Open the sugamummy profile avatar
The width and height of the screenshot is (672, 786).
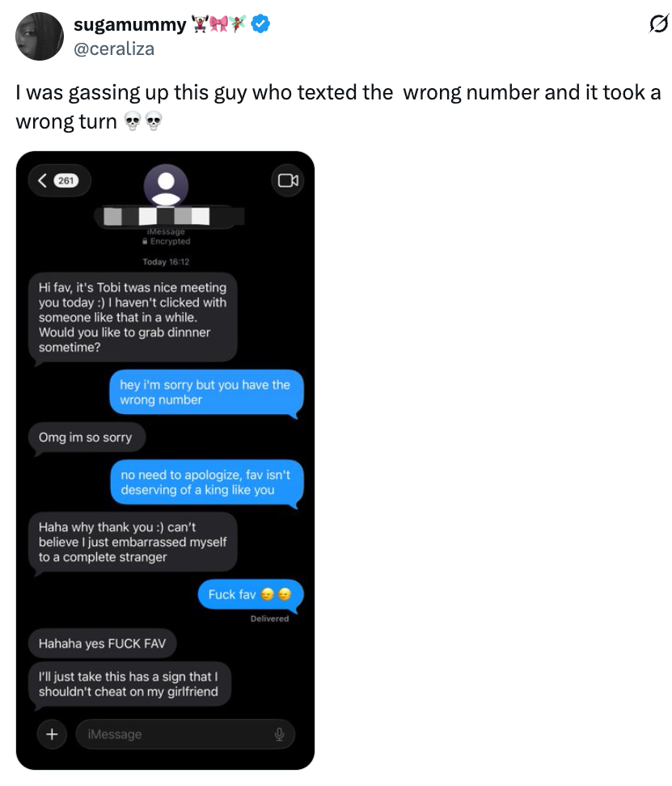coord(40,36)
